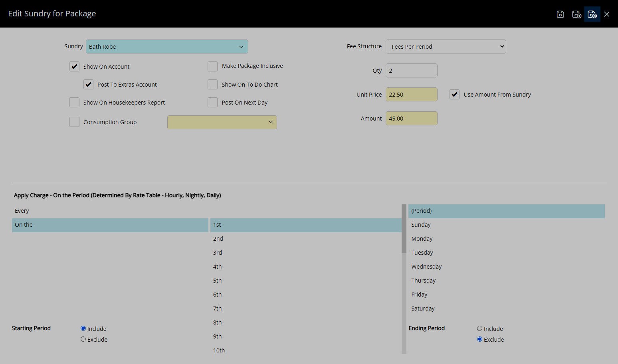
Task: Close the Edit Sundry dialog
Action: tap(607, 14)
